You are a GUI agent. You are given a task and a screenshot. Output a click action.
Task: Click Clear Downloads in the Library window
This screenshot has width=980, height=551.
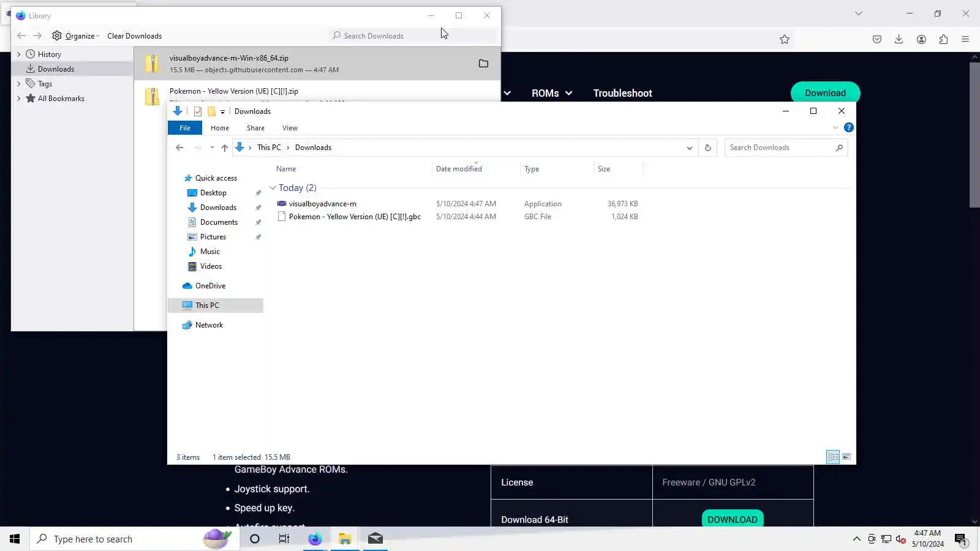click(x=134, y=36)
